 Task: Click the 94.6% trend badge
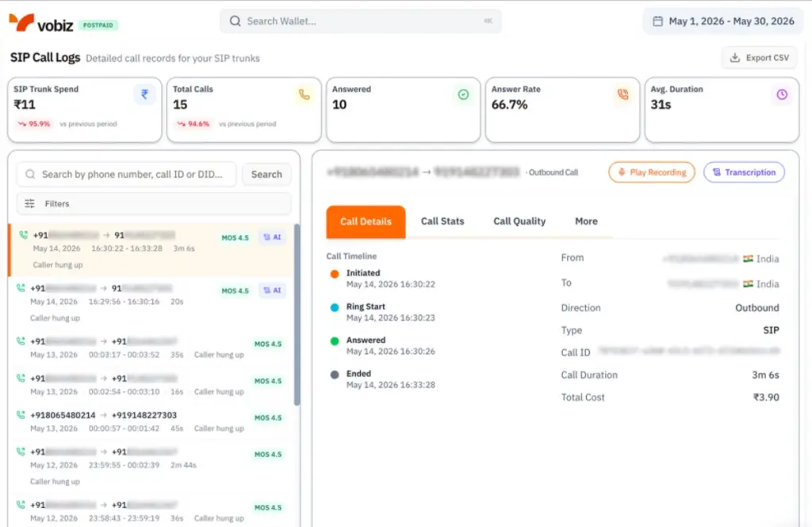coord(193,124)
